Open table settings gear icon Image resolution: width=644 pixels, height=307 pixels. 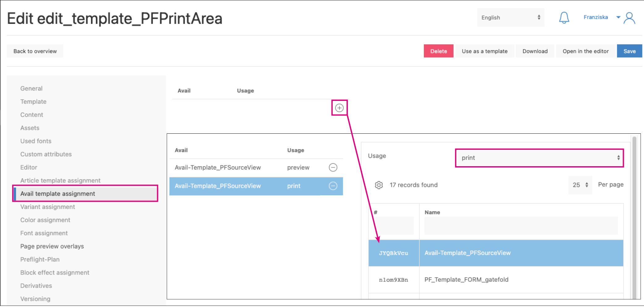pos(379,185)
